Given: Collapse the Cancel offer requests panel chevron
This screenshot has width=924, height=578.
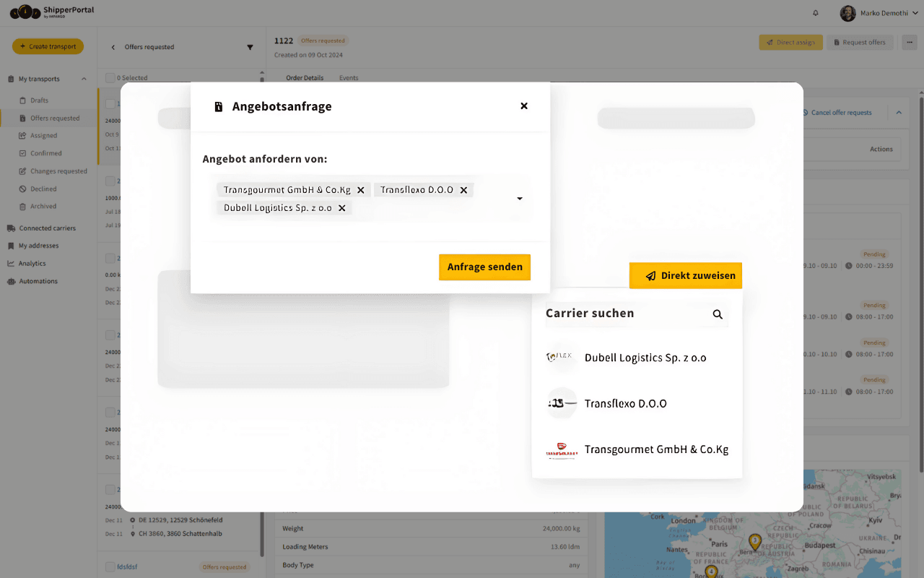Looking at the screenshot, I should coord(898,113).
